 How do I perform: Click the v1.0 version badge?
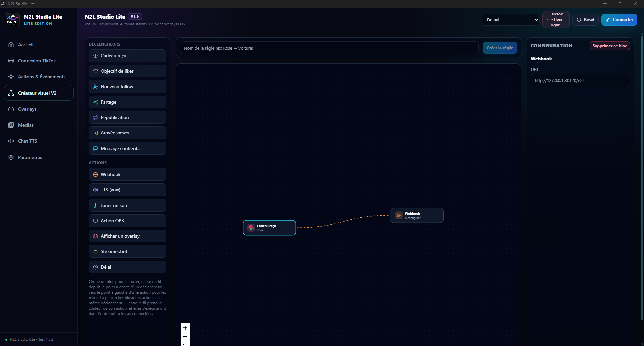[x=135, y=16]
